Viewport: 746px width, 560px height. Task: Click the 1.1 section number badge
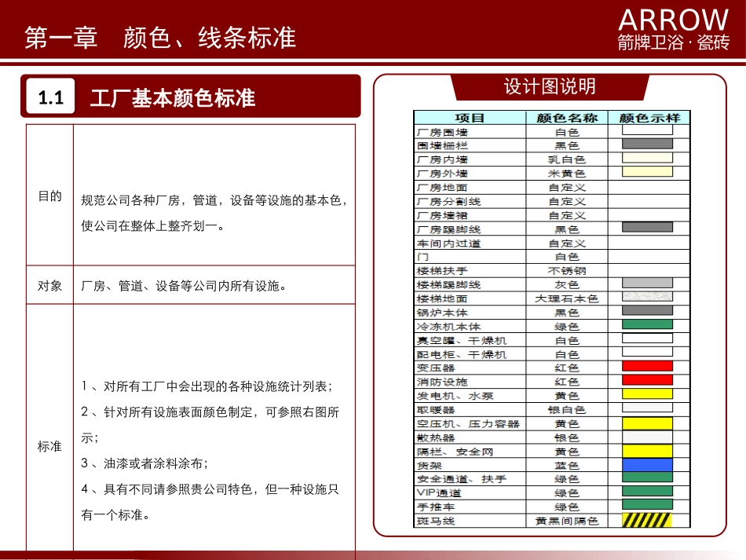[x=50, y=98]
